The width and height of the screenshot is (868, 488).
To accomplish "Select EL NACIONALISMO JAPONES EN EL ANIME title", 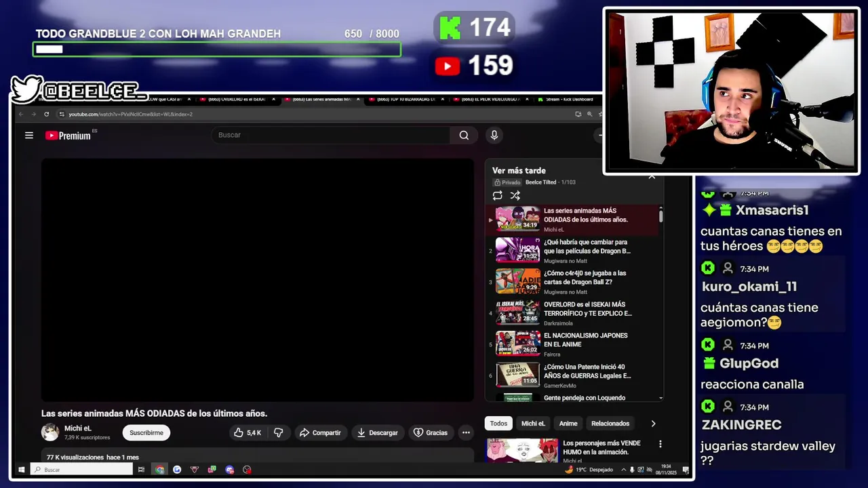I will [x=585, y=340].
